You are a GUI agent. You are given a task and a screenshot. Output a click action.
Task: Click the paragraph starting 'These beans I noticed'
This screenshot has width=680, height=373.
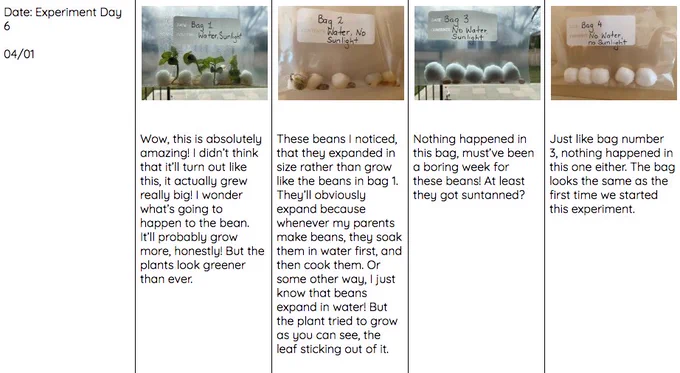pos(339,244)
